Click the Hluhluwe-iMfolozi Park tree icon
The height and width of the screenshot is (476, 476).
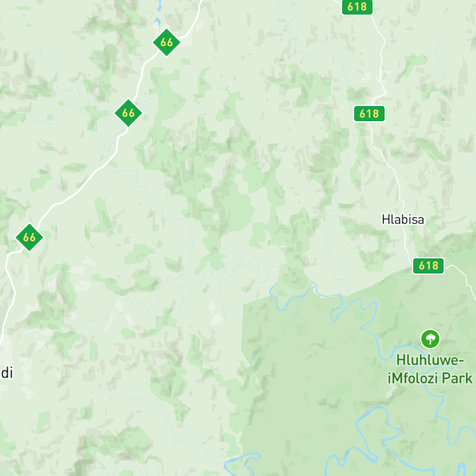(x=430, y=339)
